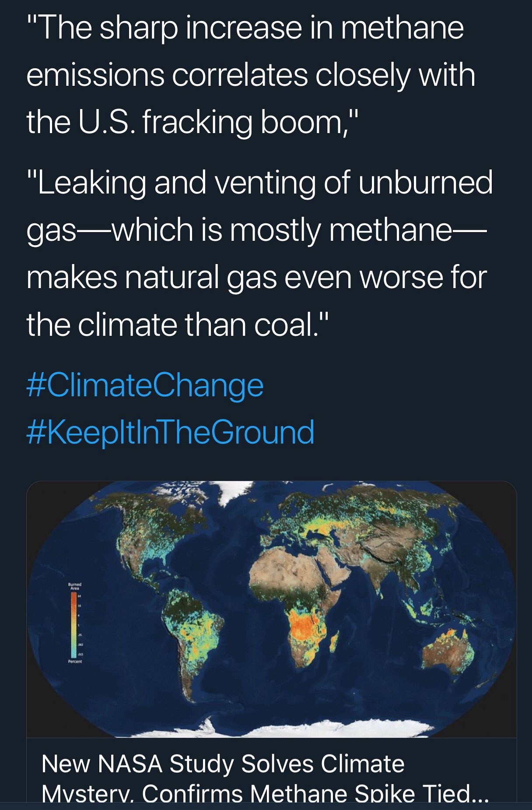Click the 'Percent' legend label
This screenshot has height=810, width=532.
coord(75,661)
